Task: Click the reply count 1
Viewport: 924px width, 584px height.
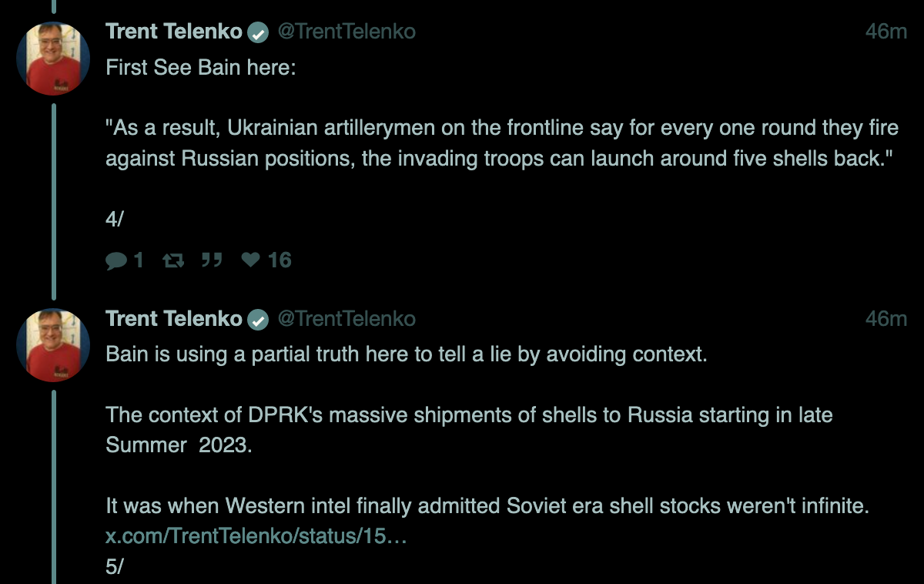Action: (x=139, y=261)
